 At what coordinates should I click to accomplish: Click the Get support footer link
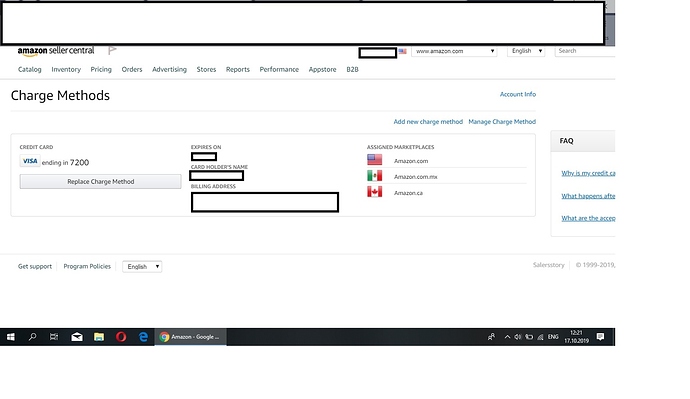click(x=35, y=267)
